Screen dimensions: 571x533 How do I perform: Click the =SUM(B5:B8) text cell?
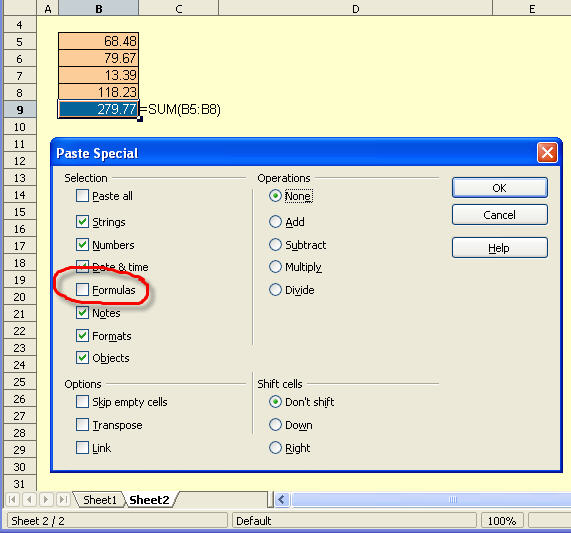(180, 109)
